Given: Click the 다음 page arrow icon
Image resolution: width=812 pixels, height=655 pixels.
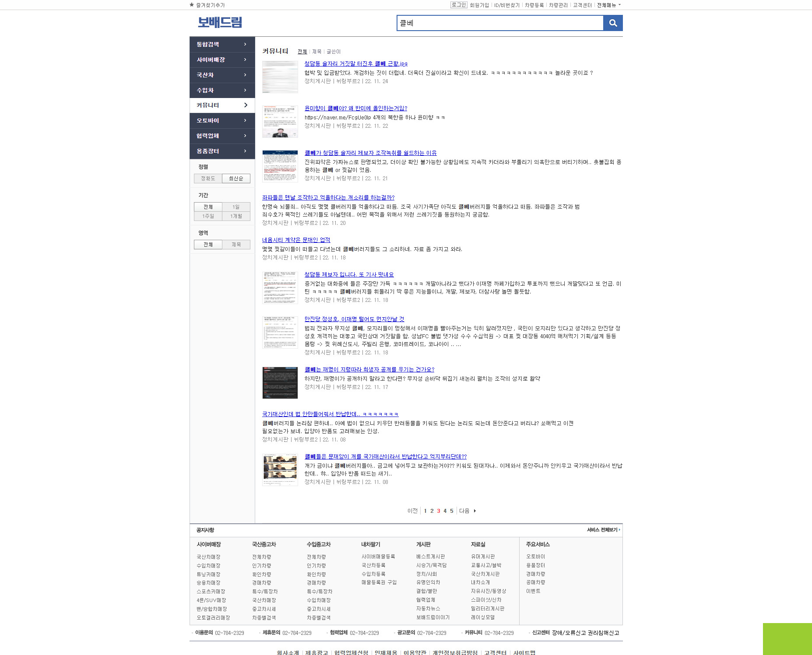Looking at the screenshot, I should tap(475, 511).
